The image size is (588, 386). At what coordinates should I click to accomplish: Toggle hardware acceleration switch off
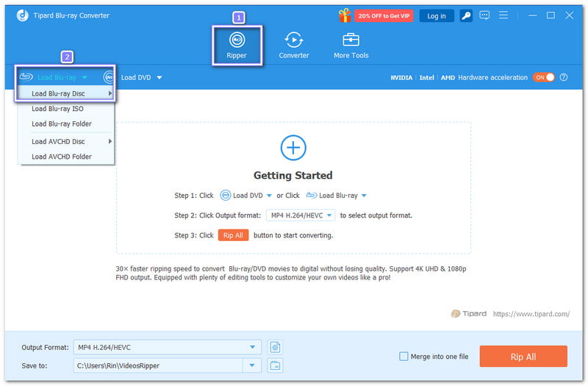tap(544, 77)
